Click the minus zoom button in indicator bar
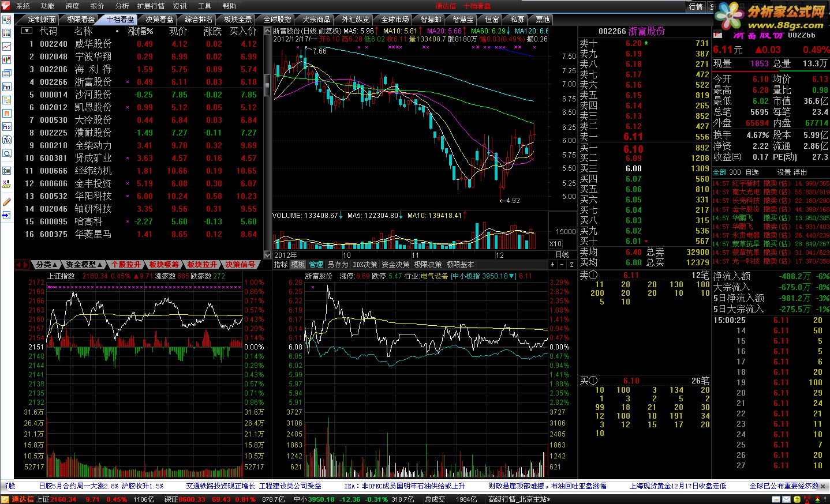 pyautogui.click(x=562, y=265)
